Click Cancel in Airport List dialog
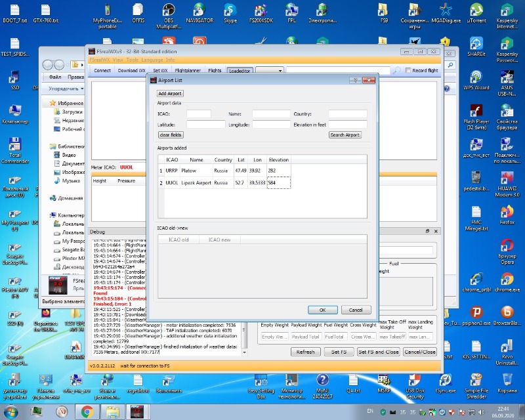Screen dimensions: 525x420 click(x=356, y=310)
